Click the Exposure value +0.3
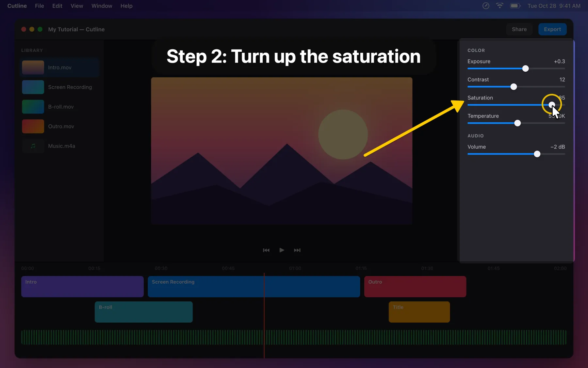588x368 pixels. pyautogui.click(x=559, y=61)
